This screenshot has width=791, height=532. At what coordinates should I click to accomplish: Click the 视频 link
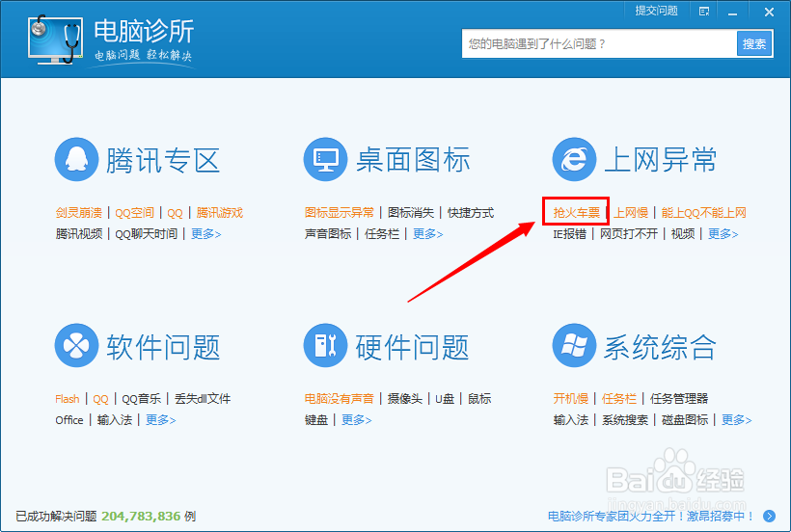pos(683,234)
